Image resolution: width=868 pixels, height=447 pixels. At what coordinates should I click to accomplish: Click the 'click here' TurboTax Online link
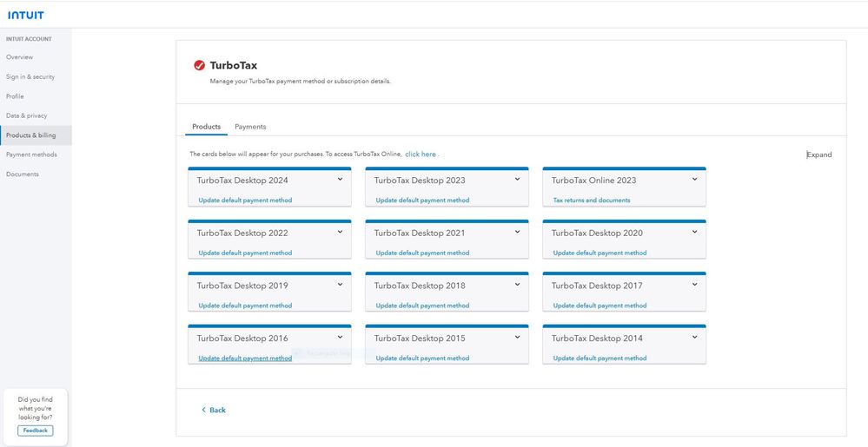tap(421, 154)
